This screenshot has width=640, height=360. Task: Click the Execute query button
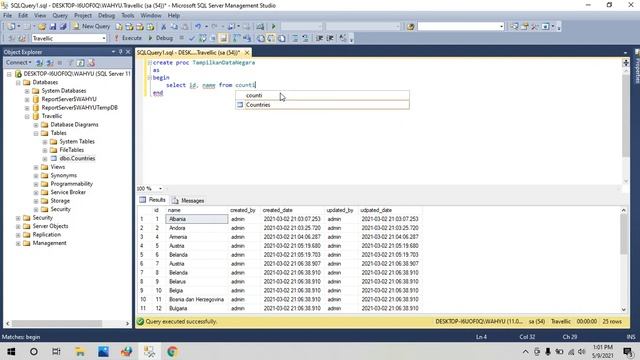[127, 38]
